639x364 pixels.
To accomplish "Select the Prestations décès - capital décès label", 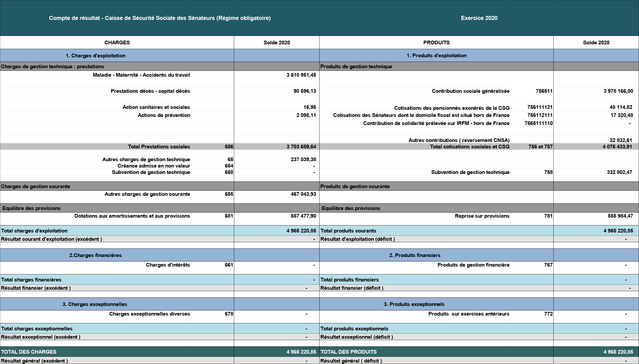I will click(150, 91).
